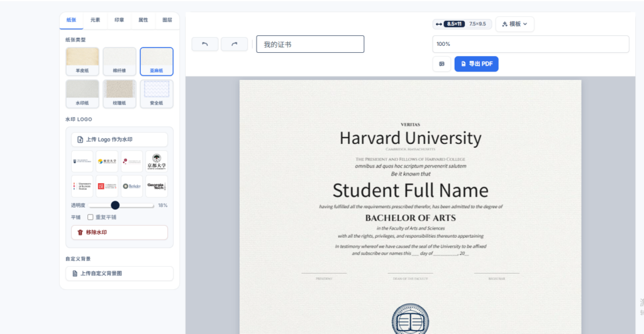Open the 100% zoom selector
Image resolution: width=644 pixels, height=334 pixels.
point(531,44)
